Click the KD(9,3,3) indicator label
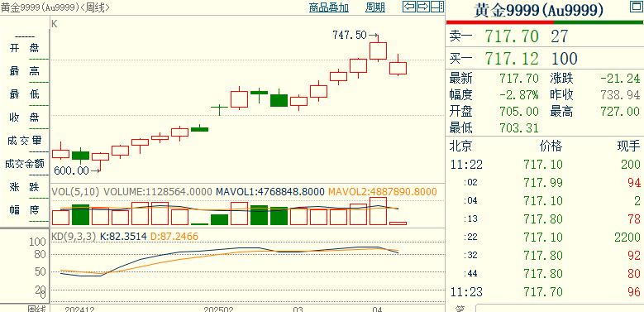The image size is (644, 312). click(x=73, y=237)
